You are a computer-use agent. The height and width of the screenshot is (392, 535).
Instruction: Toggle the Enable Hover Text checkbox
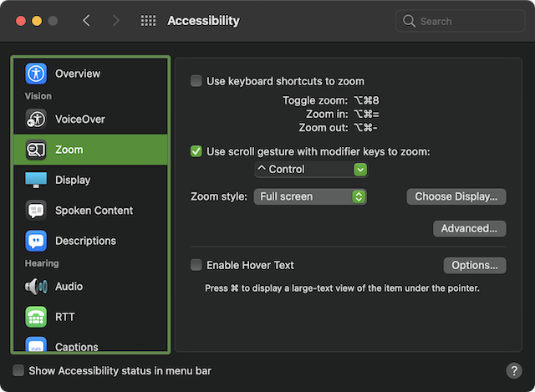coord(196,265)
